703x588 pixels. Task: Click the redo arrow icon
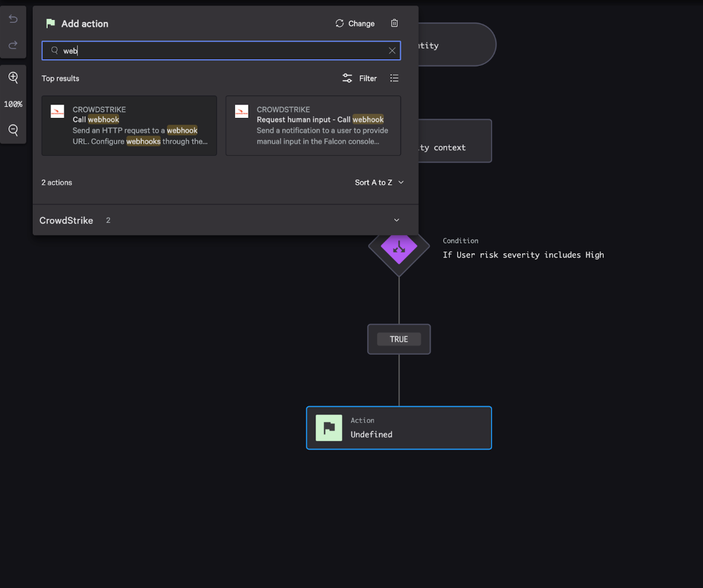coord(13,45)
